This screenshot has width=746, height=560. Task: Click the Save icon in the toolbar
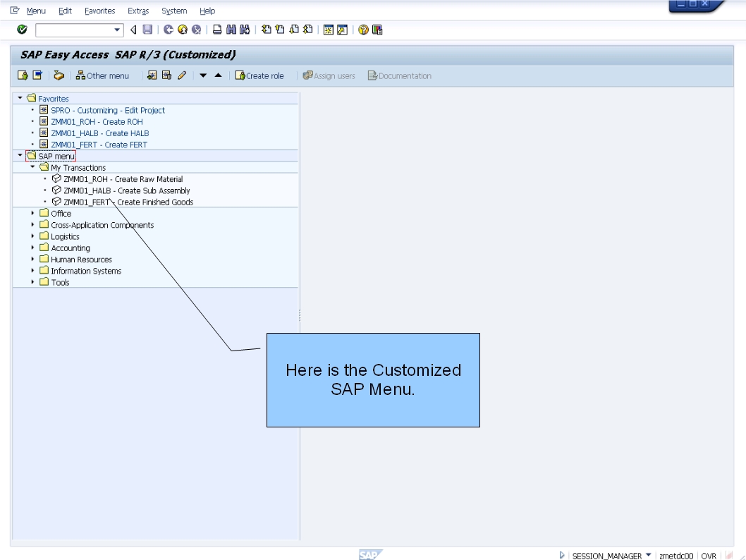tap(147, 29)
